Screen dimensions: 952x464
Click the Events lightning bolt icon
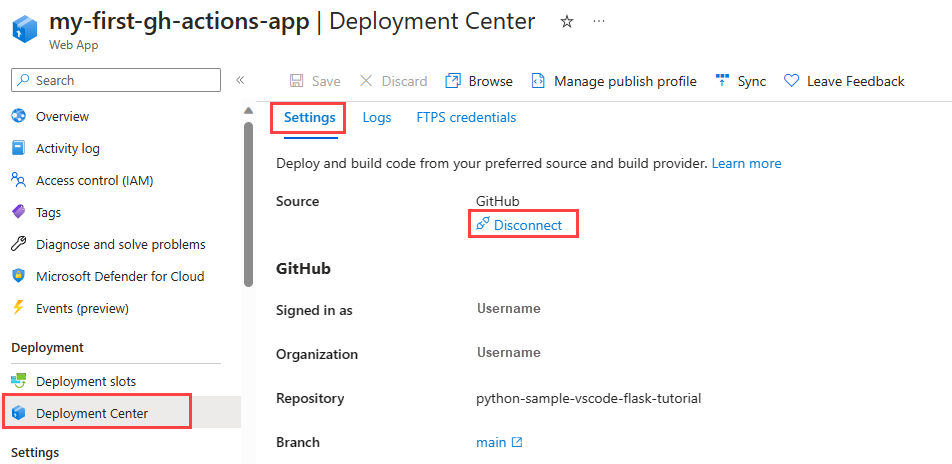coord(19,308)
